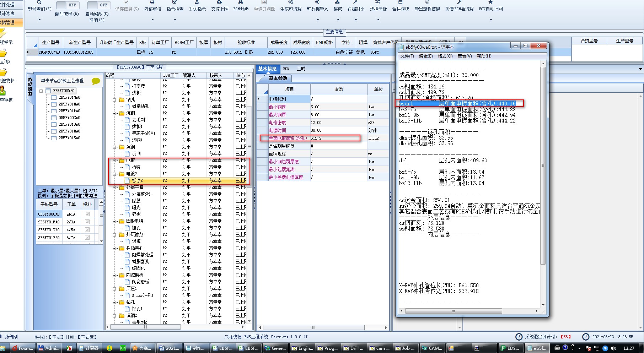This screenshot has height=353, width=644.
Task: Toggle 投料 checkbox for 0B5FY00CA0
Action: [x=87, y=214]
